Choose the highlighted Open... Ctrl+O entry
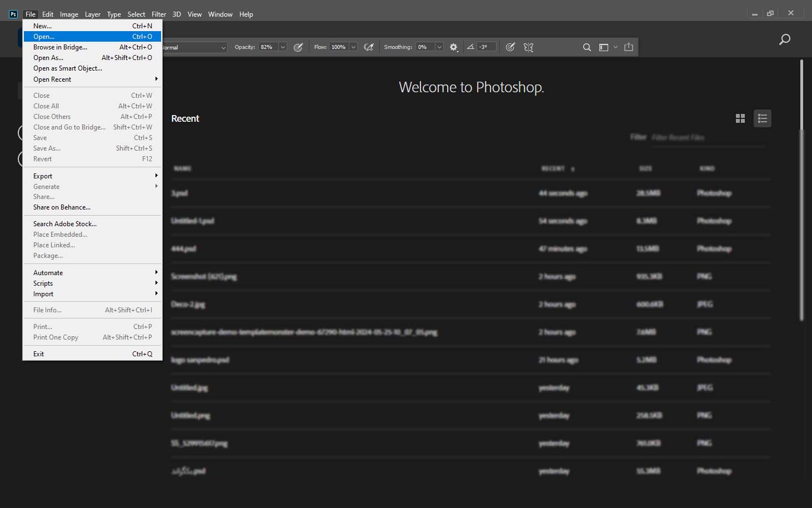 coord(92,37)
